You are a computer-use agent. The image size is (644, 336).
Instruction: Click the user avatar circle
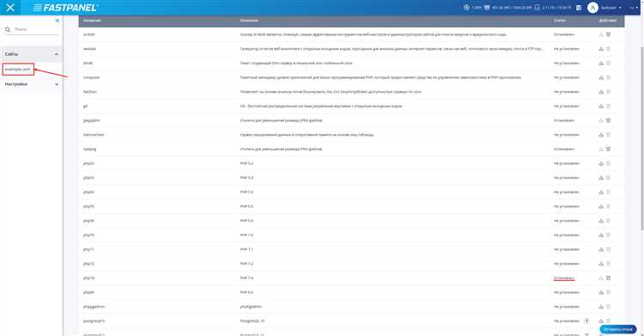592,8
